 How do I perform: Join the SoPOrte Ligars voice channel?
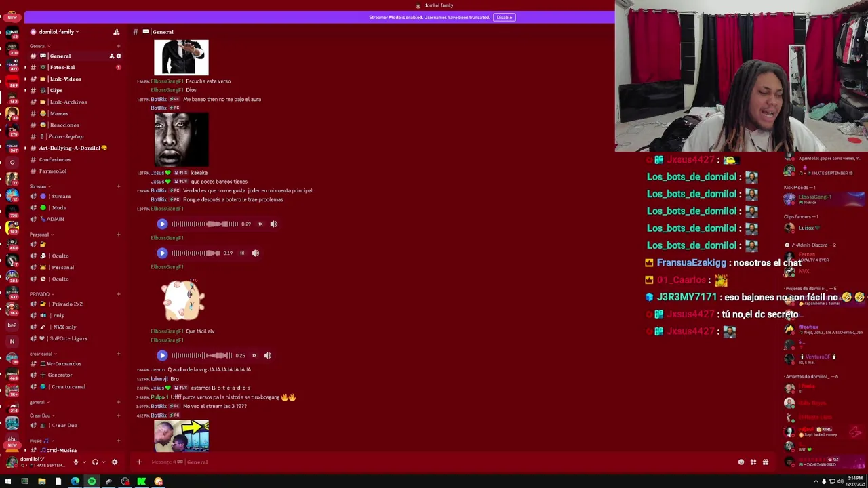coord(68,338)
